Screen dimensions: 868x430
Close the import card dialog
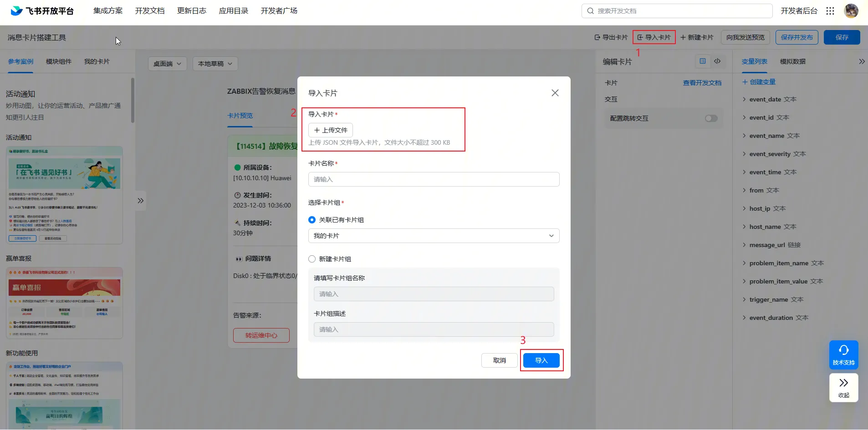(555, 93)
